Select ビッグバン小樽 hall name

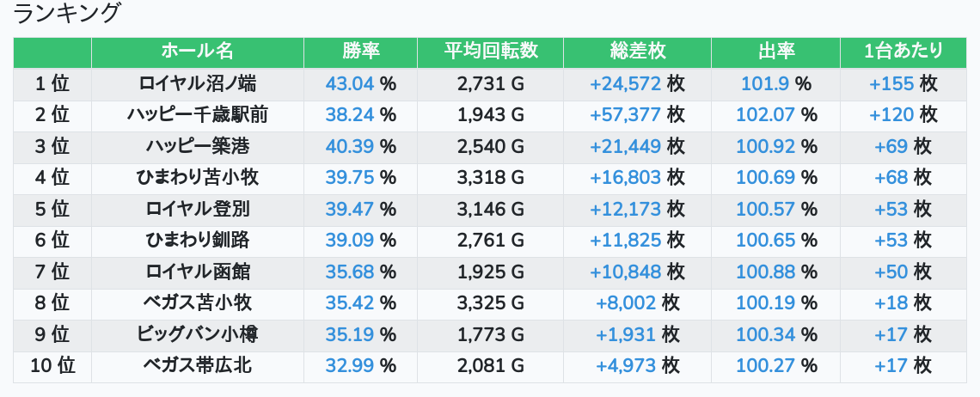[x=197, y=334]
